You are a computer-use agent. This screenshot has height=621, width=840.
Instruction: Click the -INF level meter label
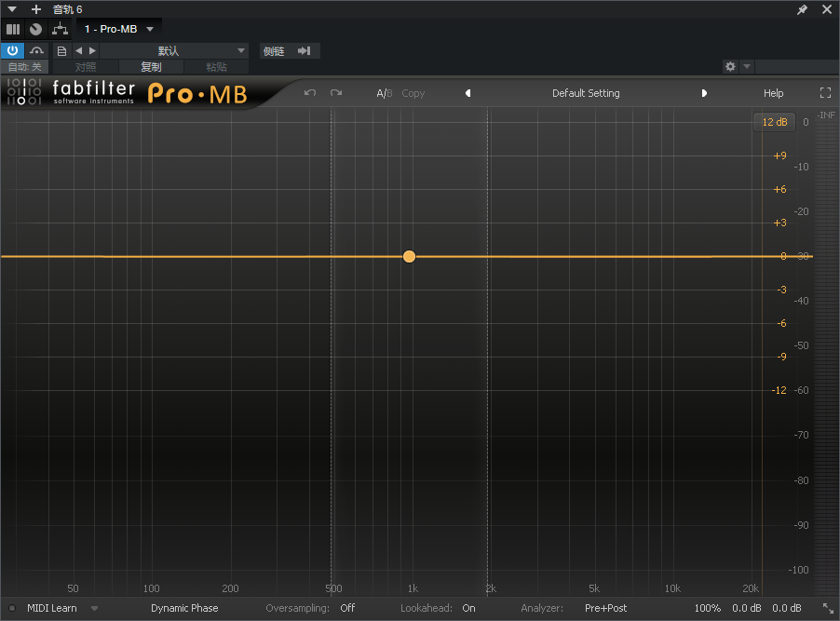click(825, 115)
